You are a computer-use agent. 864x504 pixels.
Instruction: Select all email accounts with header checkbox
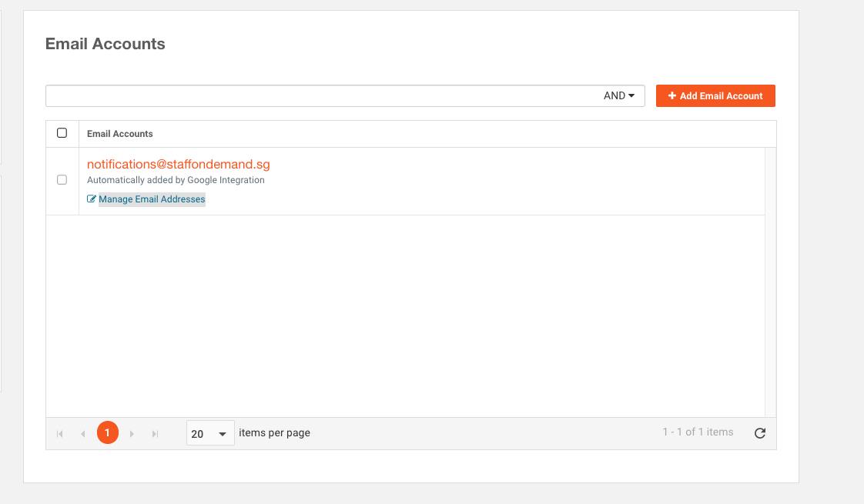pos(62,133)
